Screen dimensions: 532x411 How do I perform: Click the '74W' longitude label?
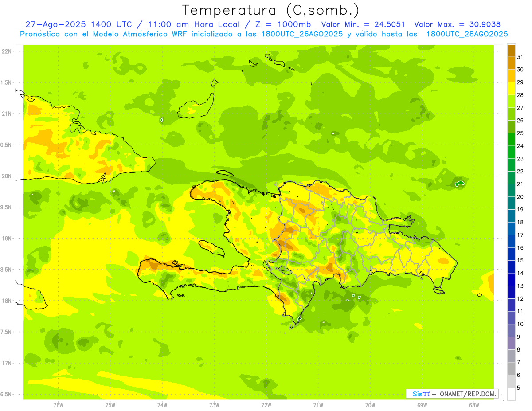click(x=162, y=405)
